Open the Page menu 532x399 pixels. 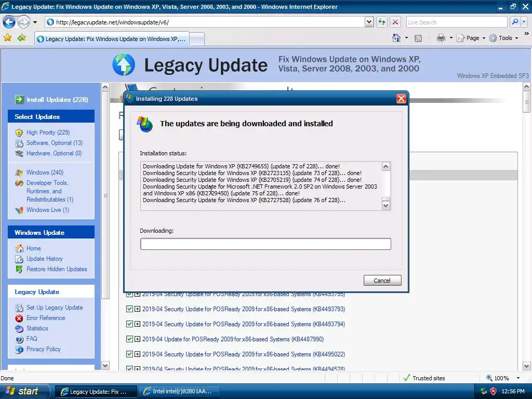click(x=471, y=38)
